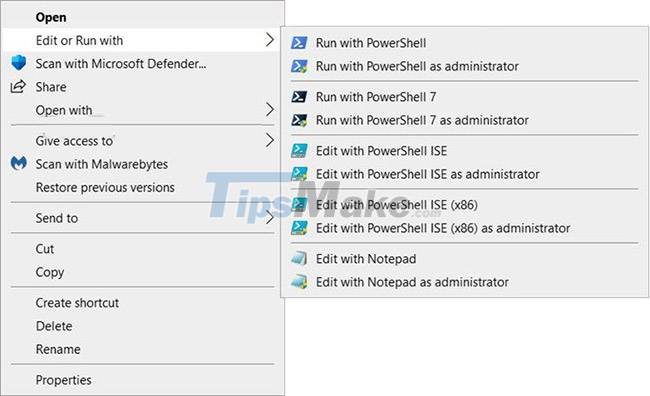Open Properties from the context menu
Image resolution: width=650 pixels, height=396 pixels.
point(142,379)
